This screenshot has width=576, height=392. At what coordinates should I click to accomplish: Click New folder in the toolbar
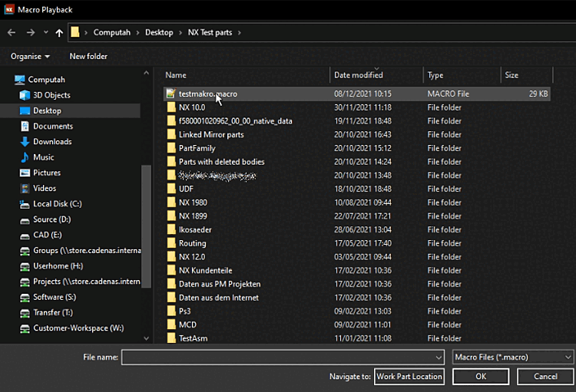coord(88,56)
